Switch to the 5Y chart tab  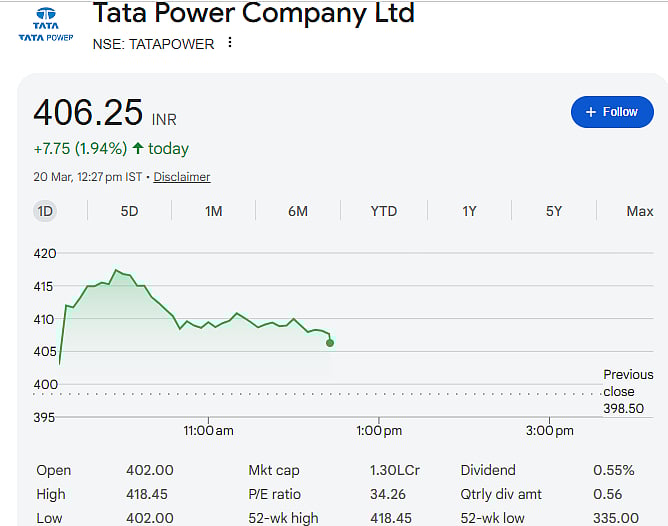554,211
